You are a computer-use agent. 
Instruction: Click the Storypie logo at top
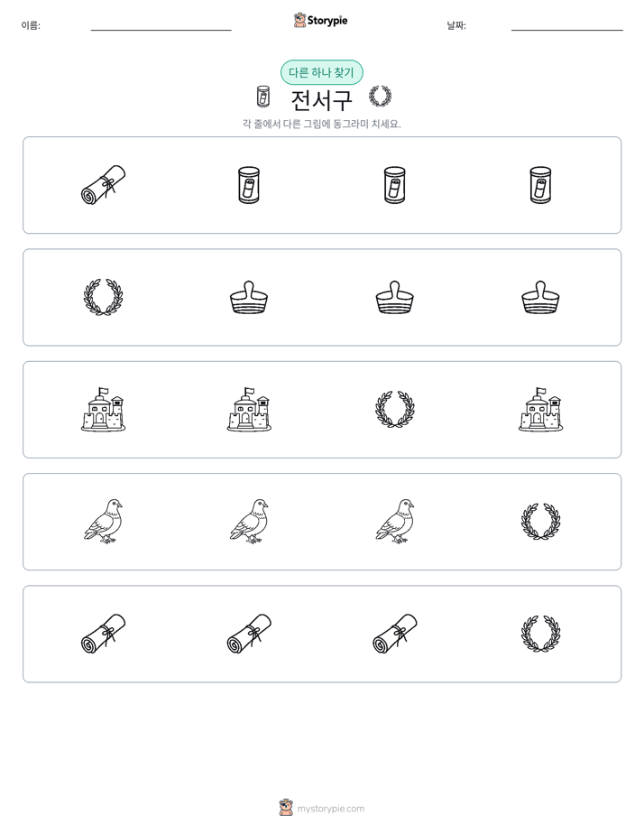[320, 21]
